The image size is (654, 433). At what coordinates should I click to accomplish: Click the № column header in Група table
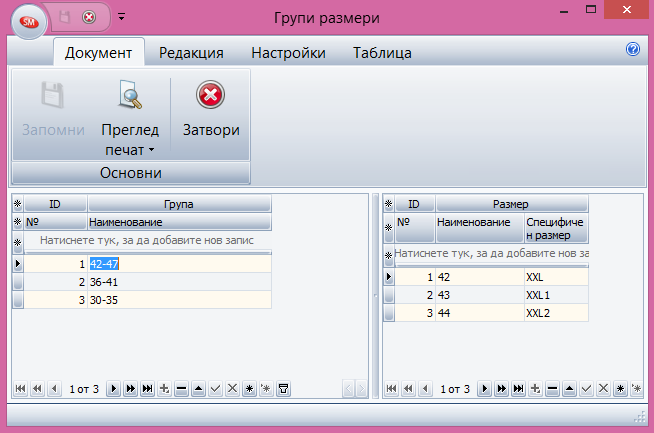coord(55,222)
